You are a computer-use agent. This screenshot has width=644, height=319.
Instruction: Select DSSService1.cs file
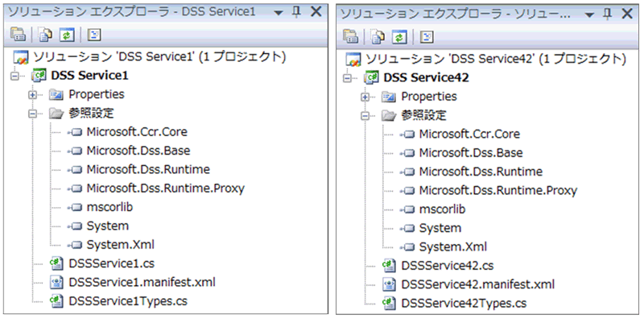112,263
